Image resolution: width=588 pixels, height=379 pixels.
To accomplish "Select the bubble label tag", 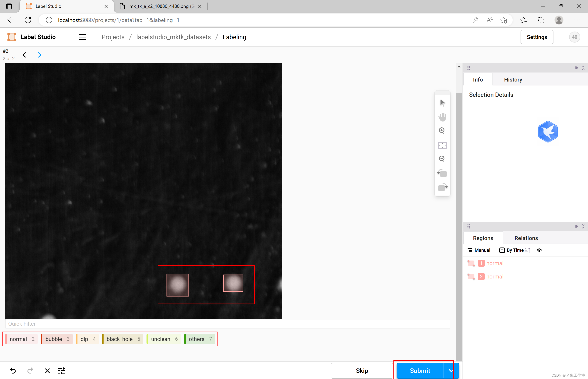I will [x=57, y=339].
